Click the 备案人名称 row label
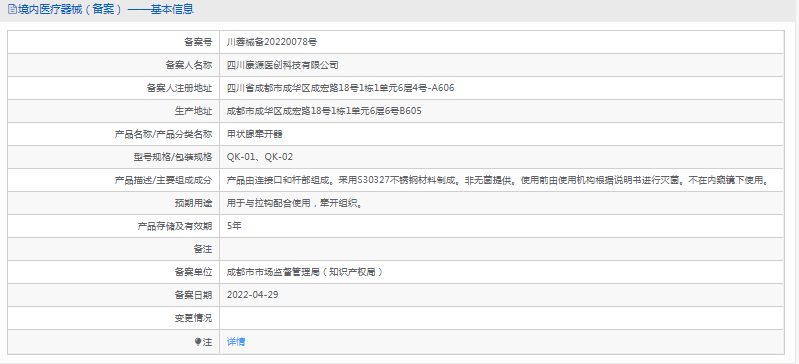Viewport: 799px width, 364px height. point(189,65)
